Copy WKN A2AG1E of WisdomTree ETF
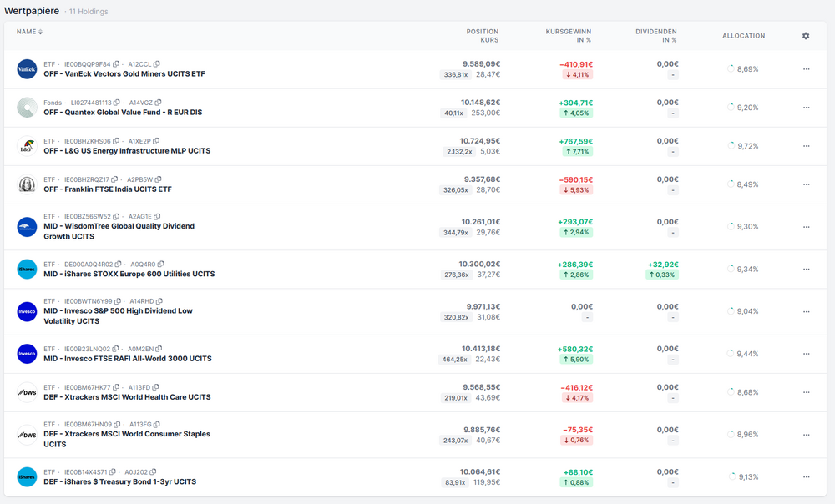The image size is (835, 504). click(157, 217)
